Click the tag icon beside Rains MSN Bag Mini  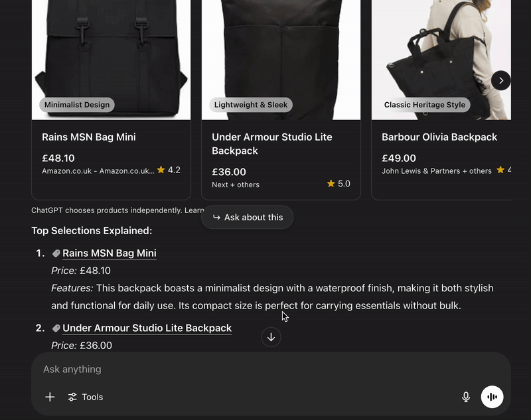point(56,253)
